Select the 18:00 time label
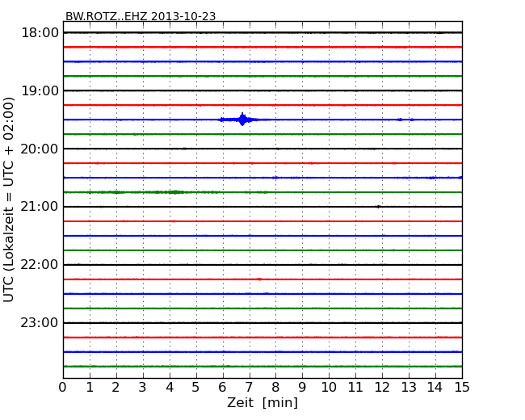The image size is (525, 420). [40, 33]
